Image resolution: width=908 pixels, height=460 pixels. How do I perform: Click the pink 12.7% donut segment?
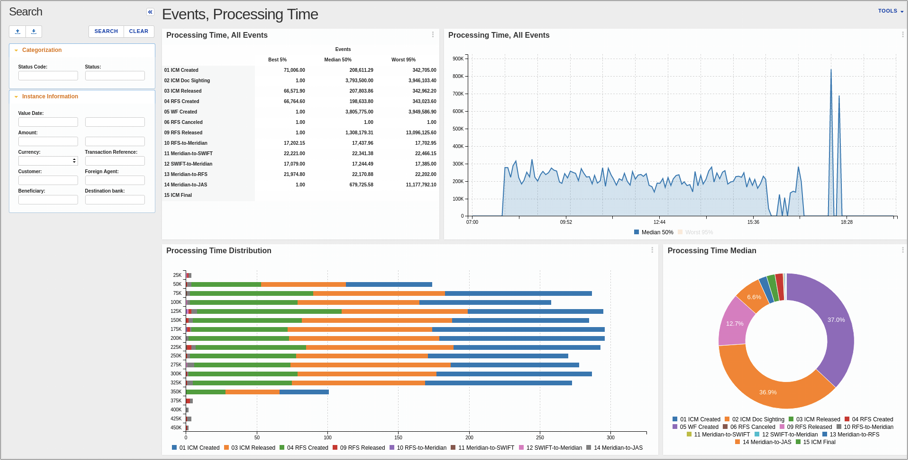click(x=734, y=323)
